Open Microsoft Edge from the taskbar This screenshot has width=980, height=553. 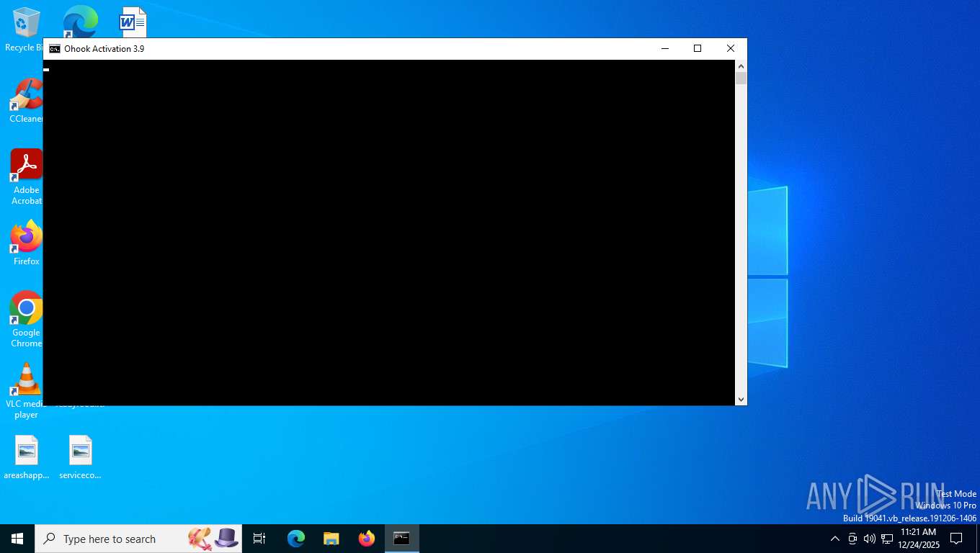coord(296,539)
